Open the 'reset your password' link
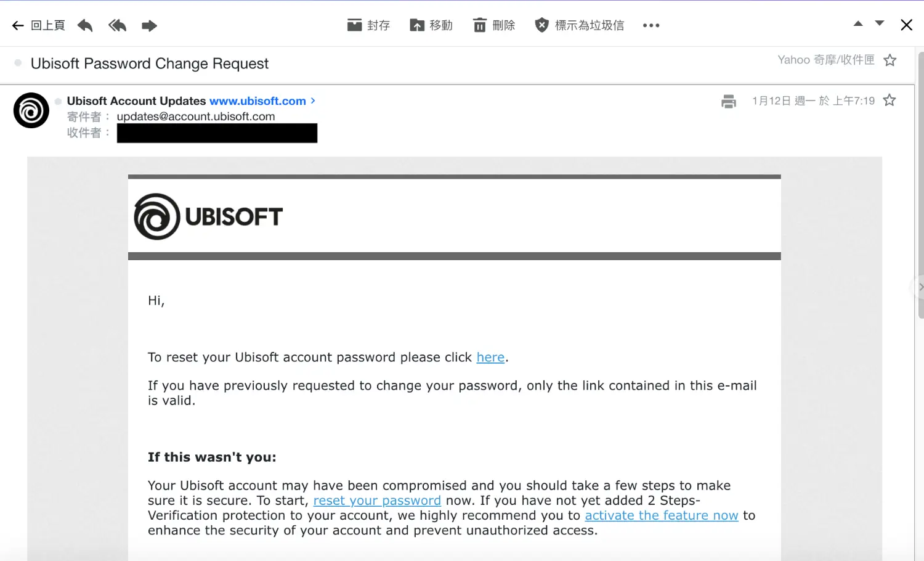 point(377,501)
